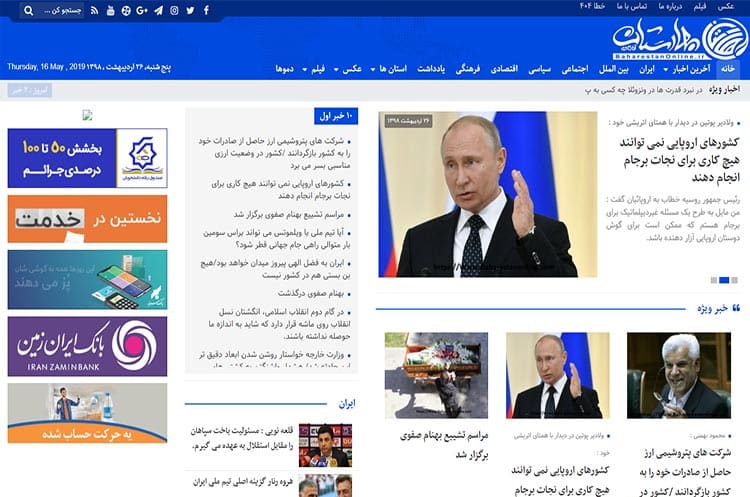
Task: Click the teal mobile phone app banner
Action: click(88, 280)
